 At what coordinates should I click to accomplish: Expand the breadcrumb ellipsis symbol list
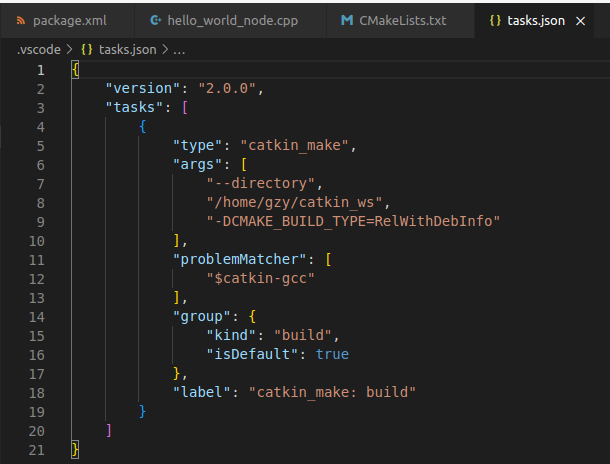coord(179,50)
